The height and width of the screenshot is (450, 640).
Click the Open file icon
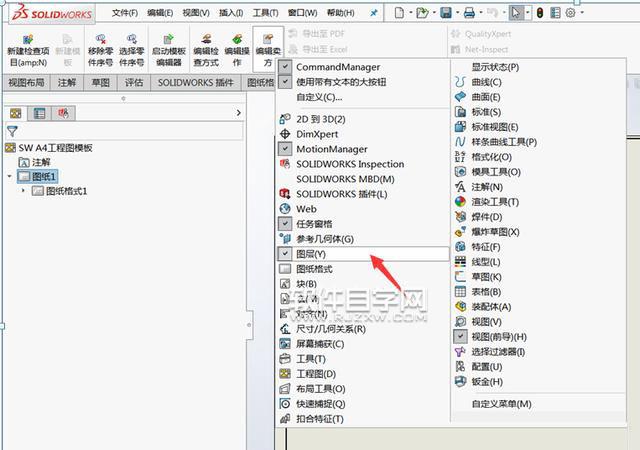pos(422,13)
